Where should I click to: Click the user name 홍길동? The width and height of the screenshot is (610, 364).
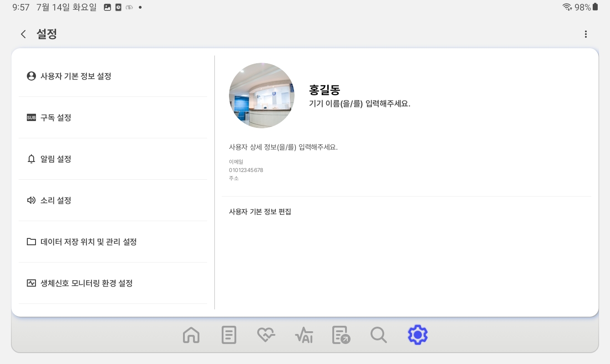tap(325, 90)
